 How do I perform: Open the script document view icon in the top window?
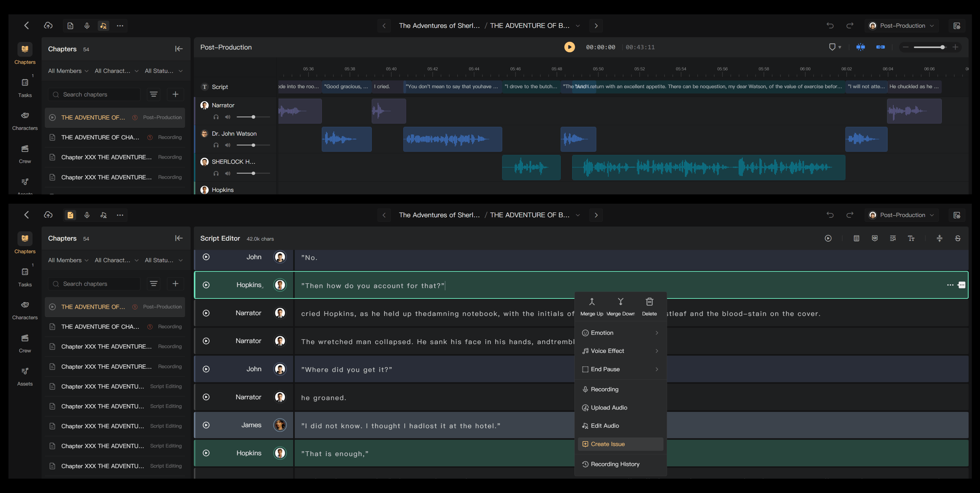pos(70,26)
